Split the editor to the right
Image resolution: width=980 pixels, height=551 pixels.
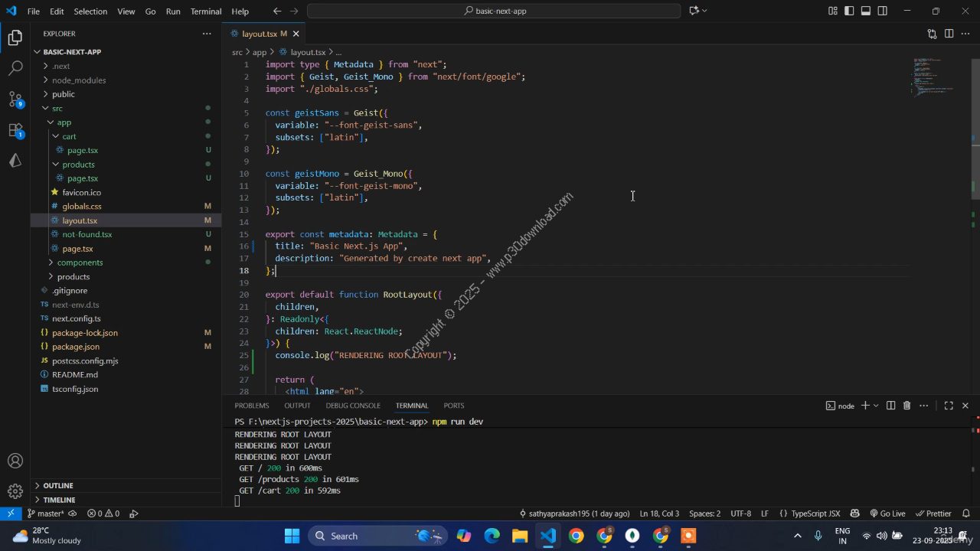(x=949, y=34)
